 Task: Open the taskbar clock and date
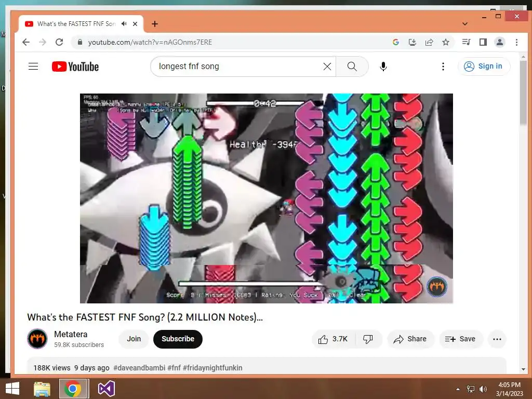509,389
